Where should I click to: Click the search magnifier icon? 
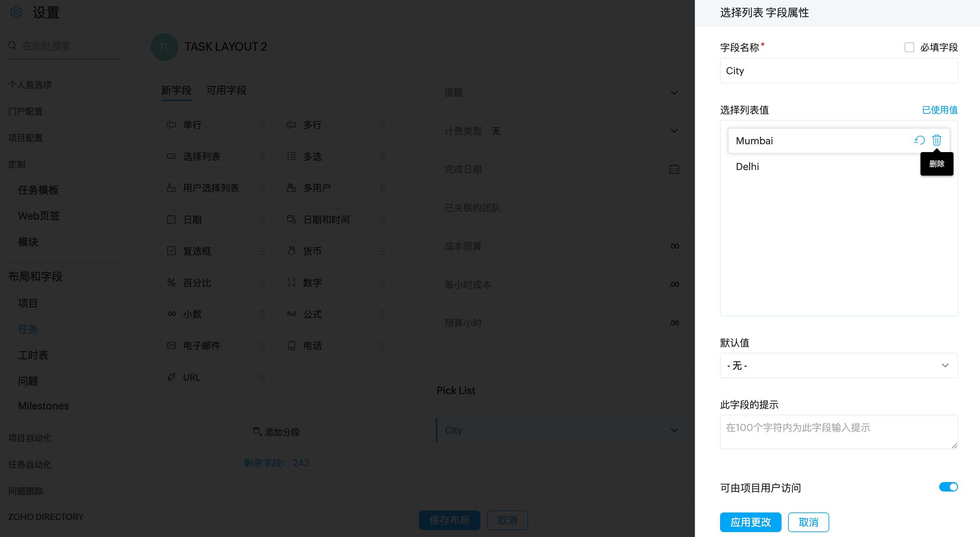(12, 46)
